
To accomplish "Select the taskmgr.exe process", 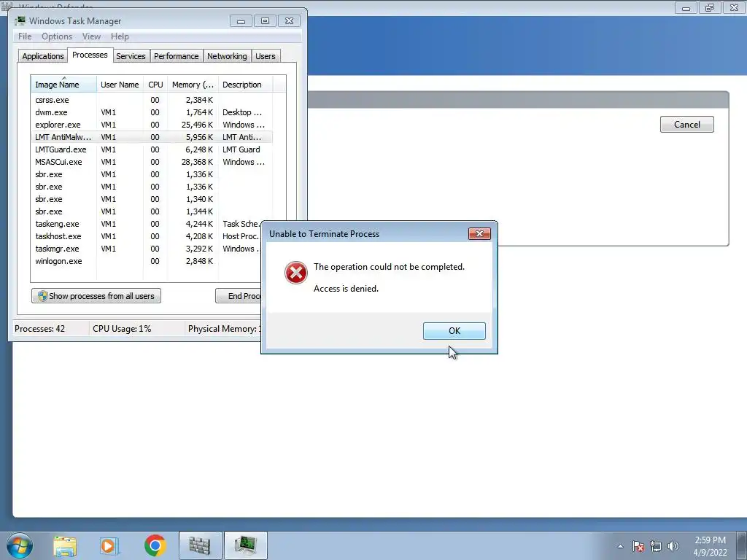I will point(146,249).
